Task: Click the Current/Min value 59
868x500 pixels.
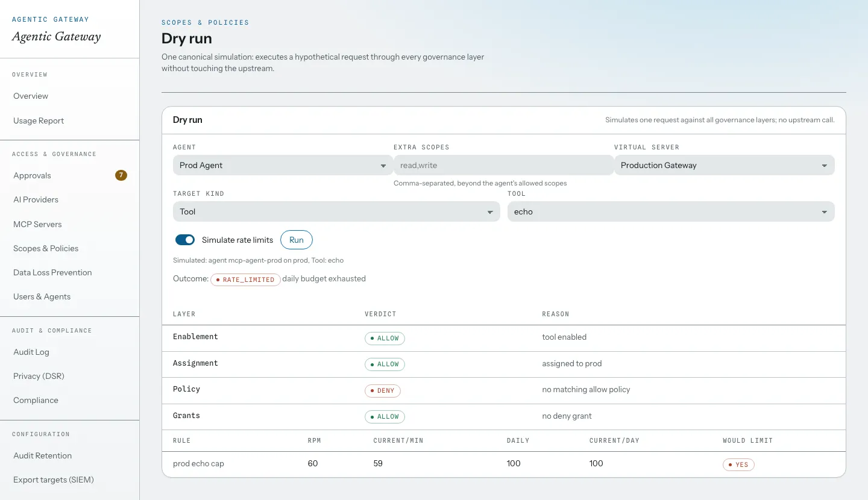Action: pos(378,463)
